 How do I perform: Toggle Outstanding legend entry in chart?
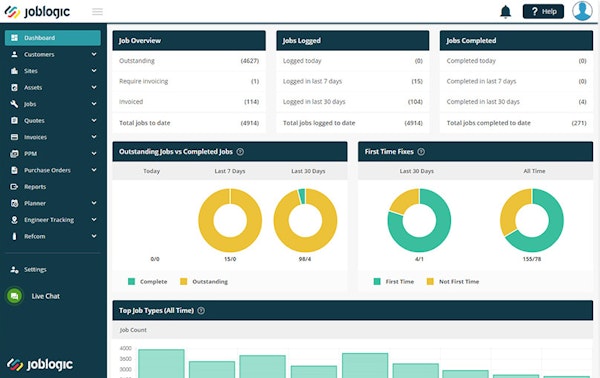click(x=204, y=282)
